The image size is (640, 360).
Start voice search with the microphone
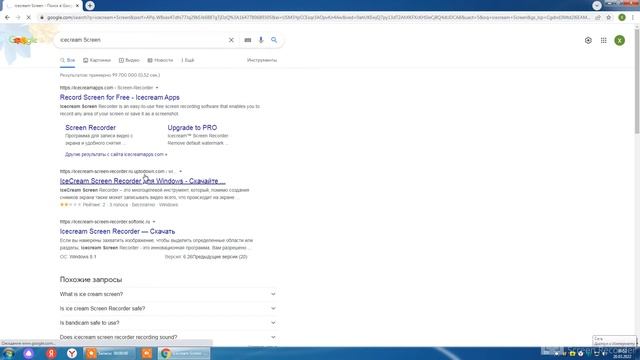click(x=261, y=40)
